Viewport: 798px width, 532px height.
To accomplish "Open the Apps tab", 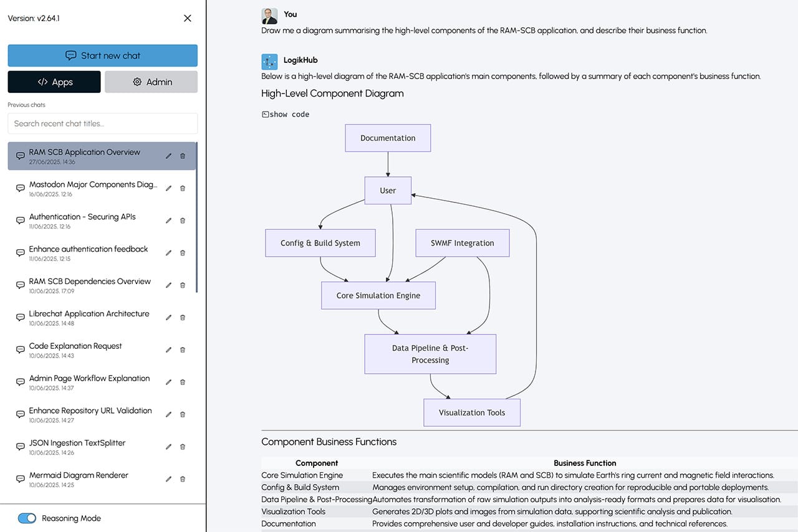I will [x=54, y=82].
